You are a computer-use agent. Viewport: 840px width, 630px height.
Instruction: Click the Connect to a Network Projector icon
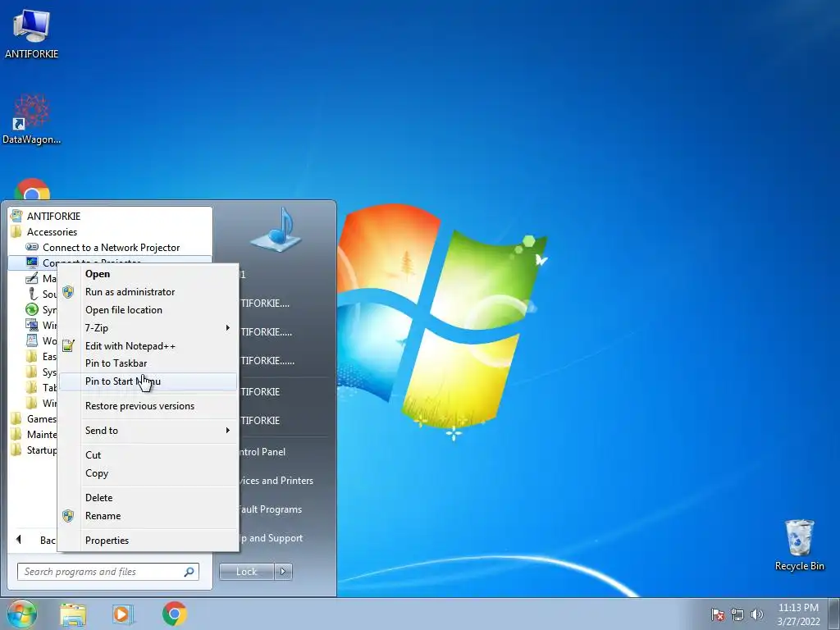click(32, 247)
